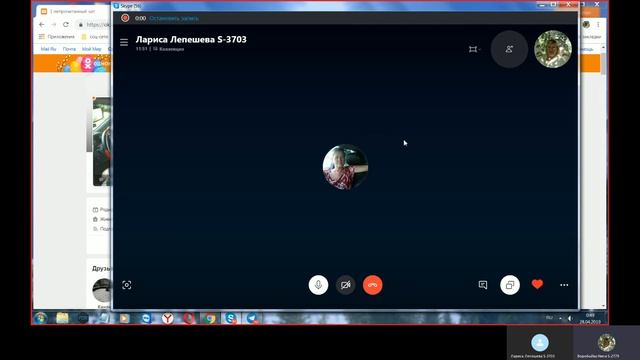This screenshot has width=640, height=360.
Task: Open the Мой Мир link in the browser
Action: pos(91,49)
